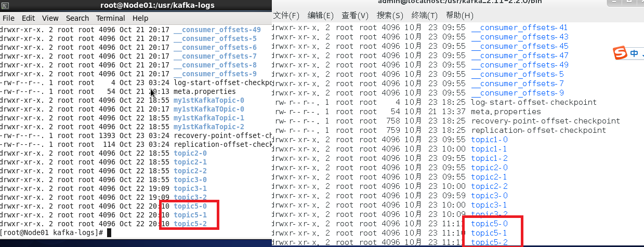Open the Help menu in left terminal

pyautogui.click(x=140, y=18)
